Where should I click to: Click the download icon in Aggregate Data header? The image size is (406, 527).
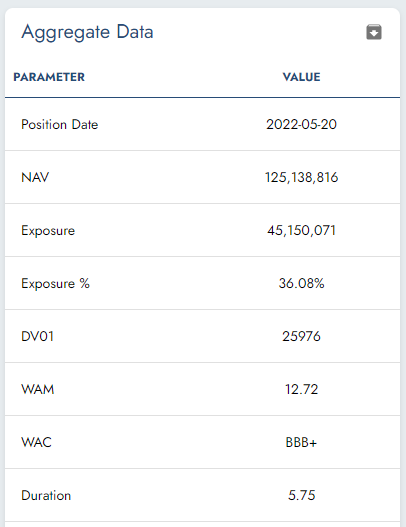[374, 32]
